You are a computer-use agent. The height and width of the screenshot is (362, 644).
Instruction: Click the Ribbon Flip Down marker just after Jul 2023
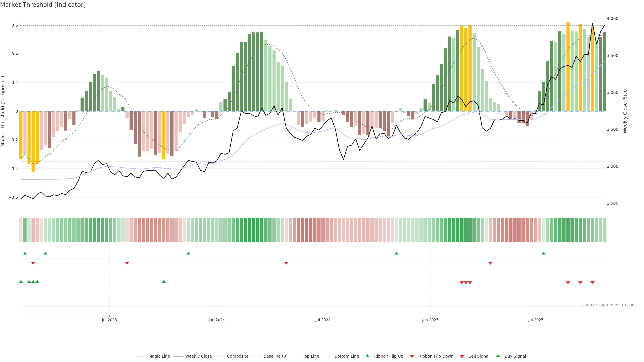(x=127, y=263)
